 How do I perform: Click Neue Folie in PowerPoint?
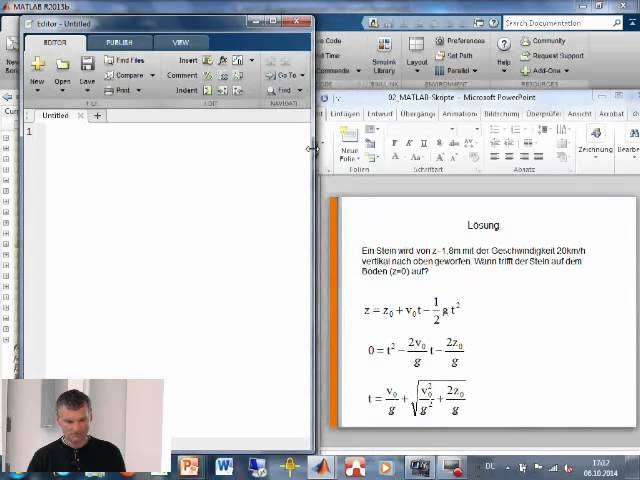click(349, 144)
